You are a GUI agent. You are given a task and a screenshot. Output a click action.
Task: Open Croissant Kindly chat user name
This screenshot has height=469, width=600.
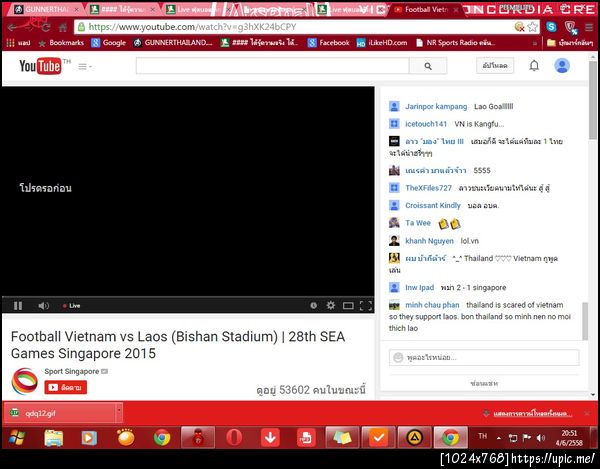[x=433, y=205]
